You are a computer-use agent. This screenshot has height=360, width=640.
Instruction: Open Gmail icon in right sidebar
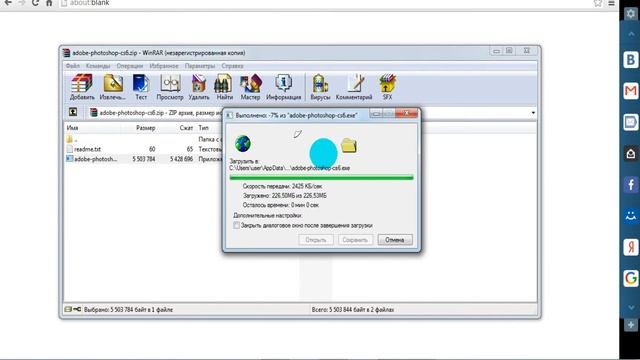(x=630, y=91)
